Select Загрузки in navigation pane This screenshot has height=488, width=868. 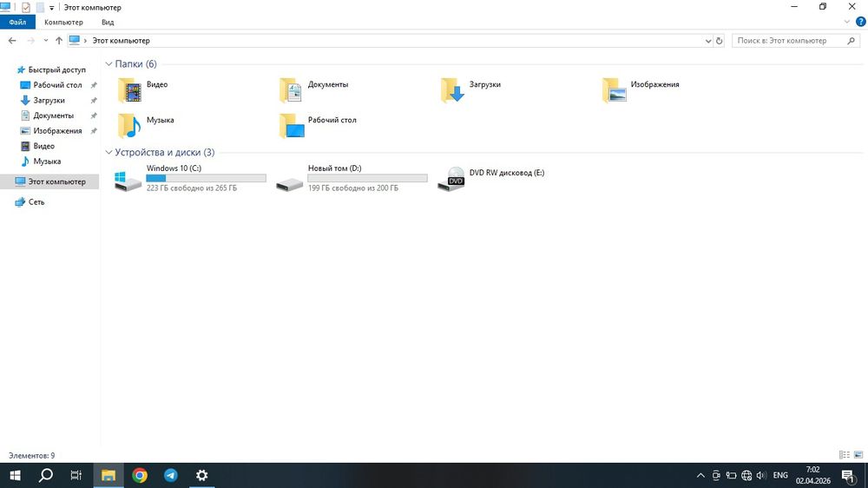[49, 100]
